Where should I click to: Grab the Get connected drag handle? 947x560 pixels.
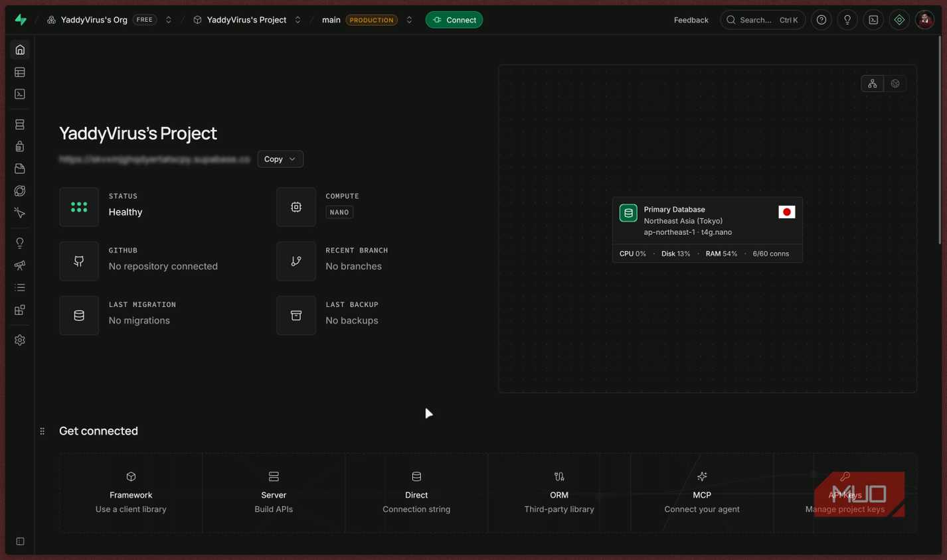(43, 431)
